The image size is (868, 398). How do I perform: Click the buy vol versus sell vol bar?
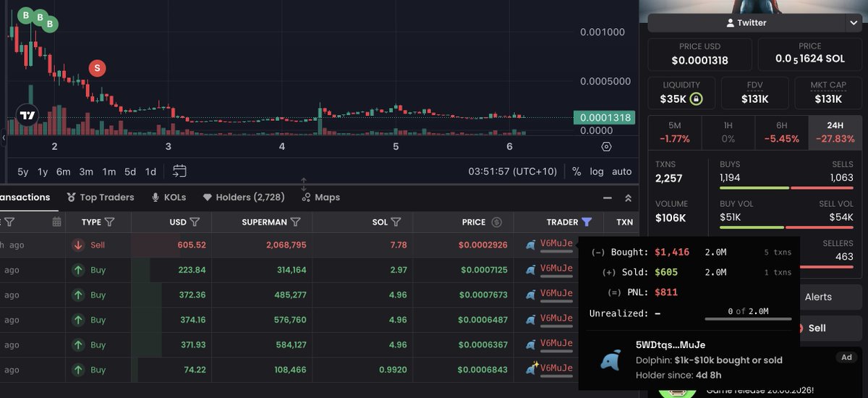pyautogui.click(x=787, y=227)
